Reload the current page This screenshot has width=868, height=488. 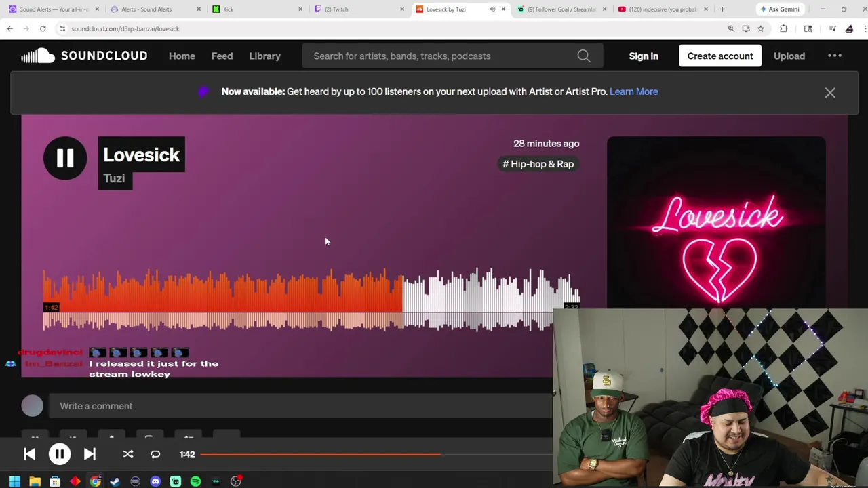(42, 28)
